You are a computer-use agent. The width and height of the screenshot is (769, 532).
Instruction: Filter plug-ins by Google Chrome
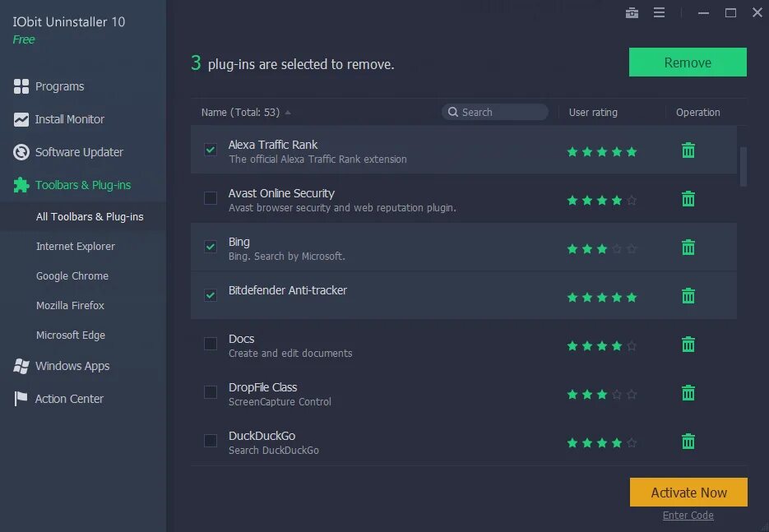coord(72,275)
